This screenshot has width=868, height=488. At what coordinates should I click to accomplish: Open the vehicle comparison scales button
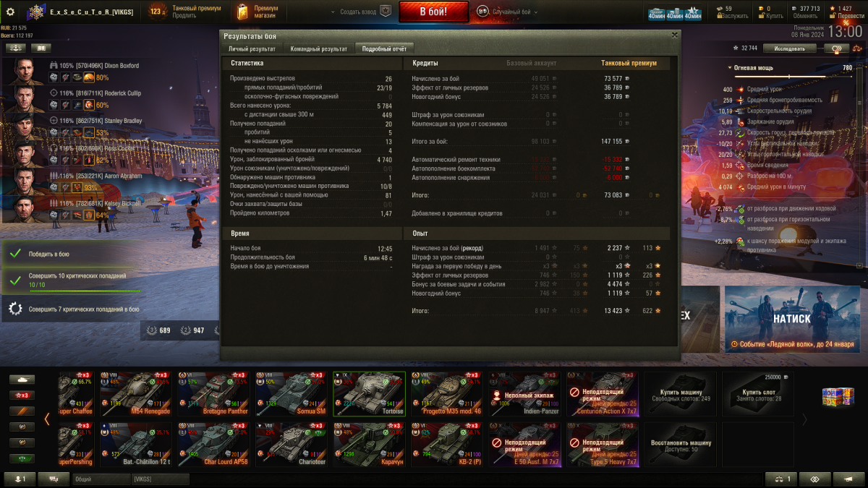[782, 479]
